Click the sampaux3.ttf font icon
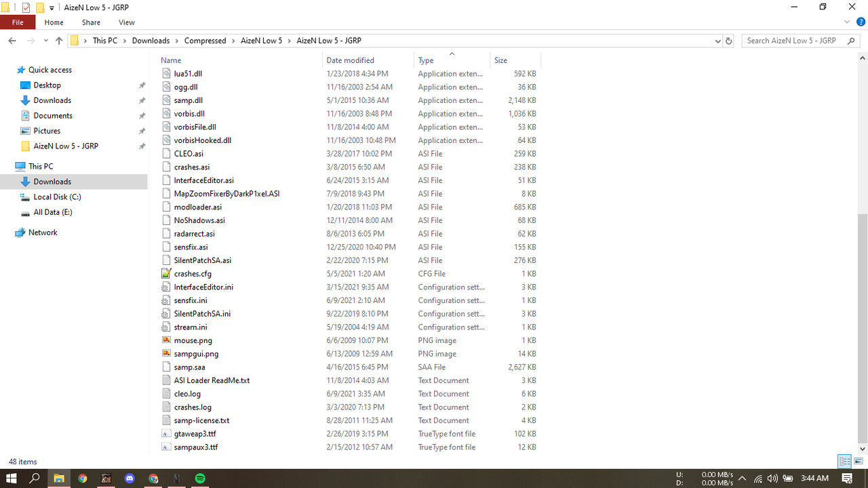 pos(167,447)
